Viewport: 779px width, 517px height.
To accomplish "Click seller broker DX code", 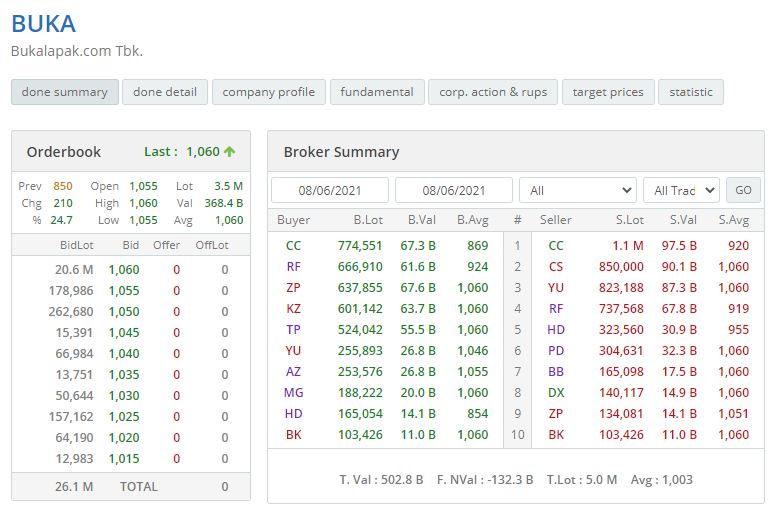I will pyautogui.click(x=556, y=393).
